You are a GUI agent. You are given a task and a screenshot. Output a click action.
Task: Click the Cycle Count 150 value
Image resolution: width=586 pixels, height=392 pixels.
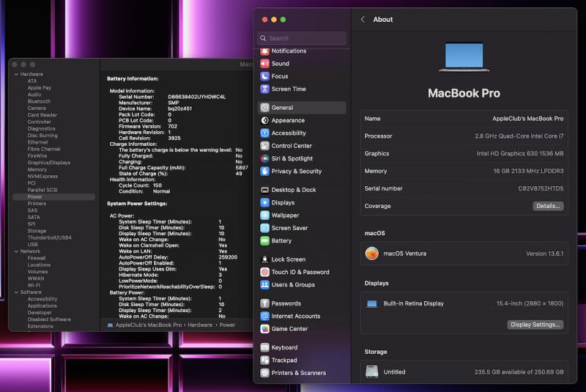[157, 185]
